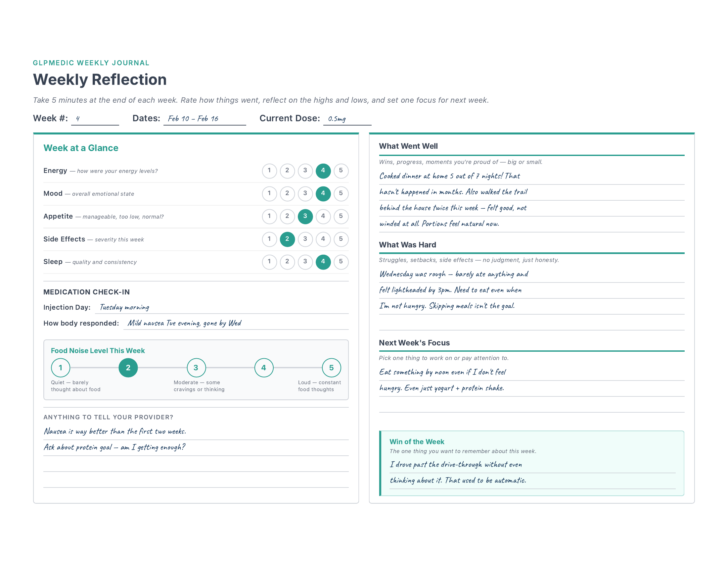The image size is (728, 563).
Task: Edit the Injection Day line
Action: pyautogui.click(x=221, y=308)
